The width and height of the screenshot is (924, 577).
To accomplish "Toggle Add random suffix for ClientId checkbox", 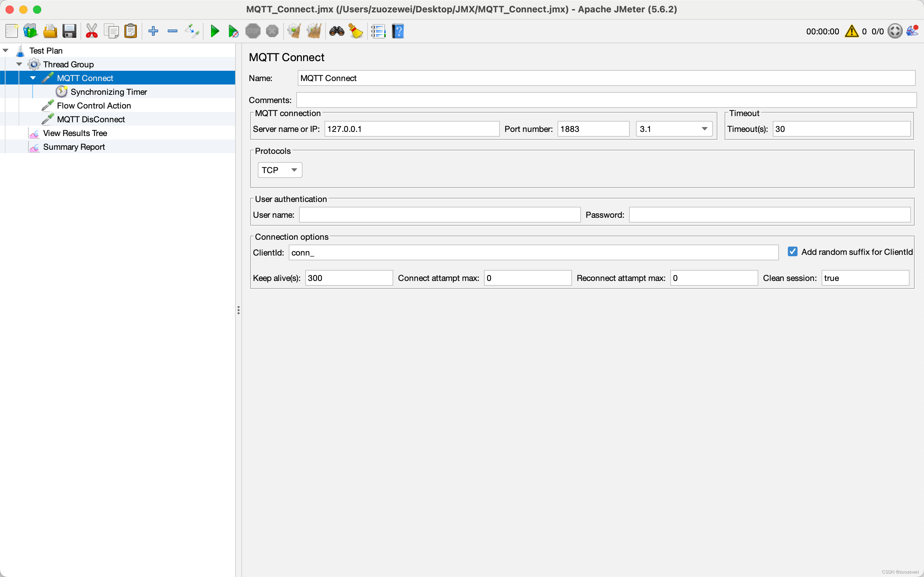I will pyautogui.click(x=793, y=252).
